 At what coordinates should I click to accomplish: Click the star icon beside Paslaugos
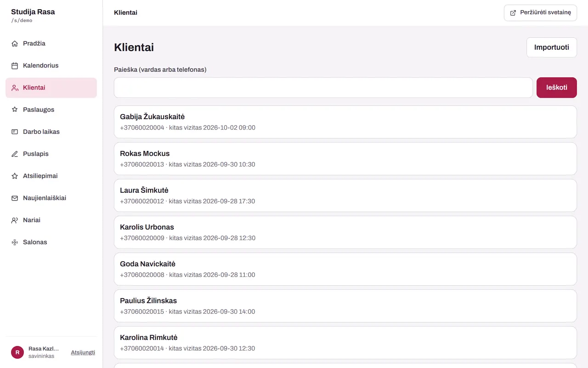[x=15, y=110]
